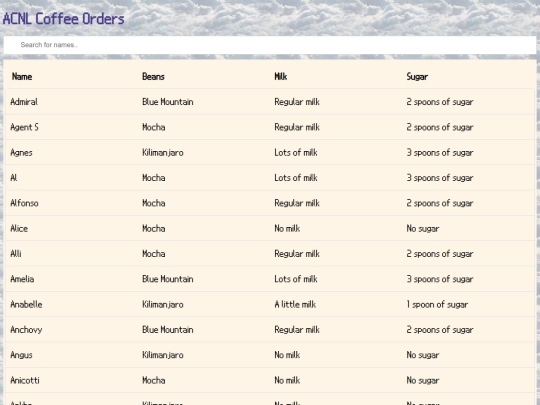
Task: Click the Name column header
Action: (x=22, y=76)
